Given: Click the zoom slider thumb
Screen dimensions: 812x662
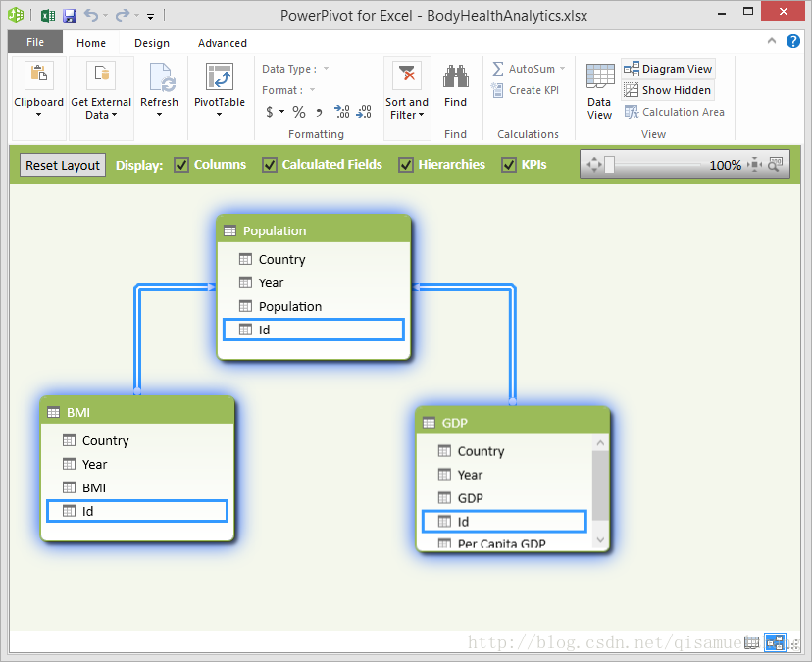Looking at the screenshot, I should coord(609,165).
